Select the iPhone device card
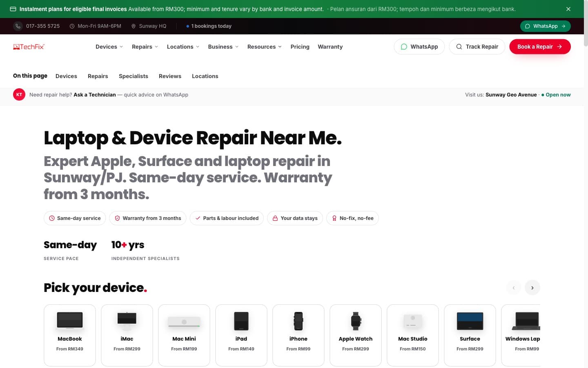Image resolution: width=588 pixels, height=368 pixels. pyautogui.click(x=298, y=335)
